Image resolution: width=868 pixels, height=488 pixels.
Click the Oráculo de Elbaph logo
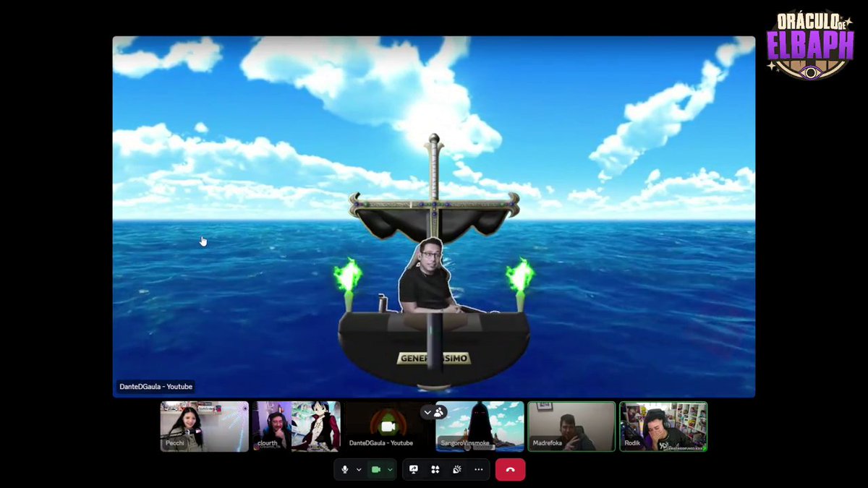[x=810, y=45]
